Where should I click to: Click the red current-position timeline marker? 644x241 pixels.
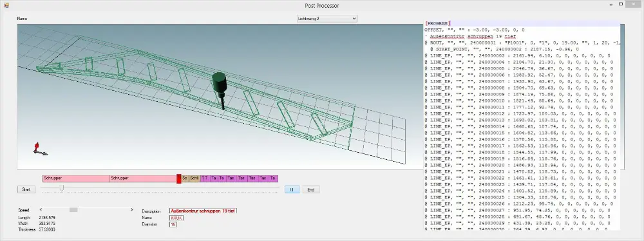click(178, 178)
